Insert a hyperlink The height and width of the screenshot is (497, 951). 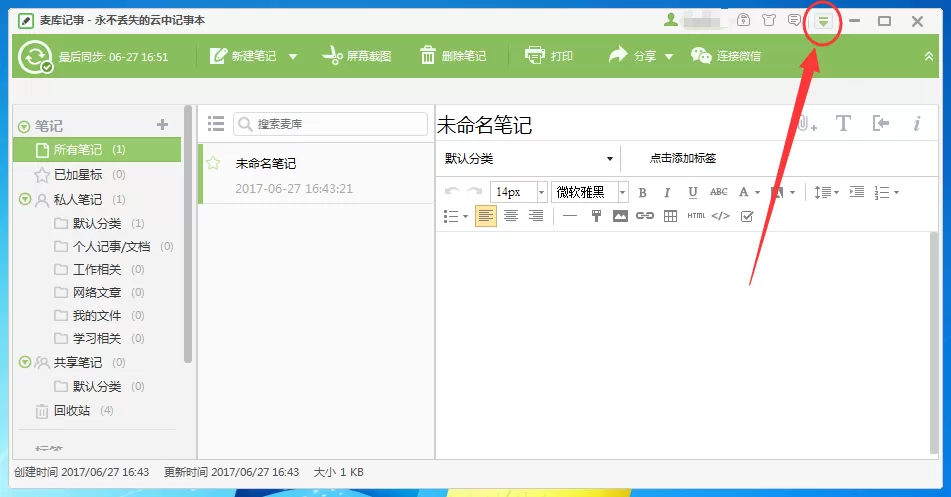645,216
